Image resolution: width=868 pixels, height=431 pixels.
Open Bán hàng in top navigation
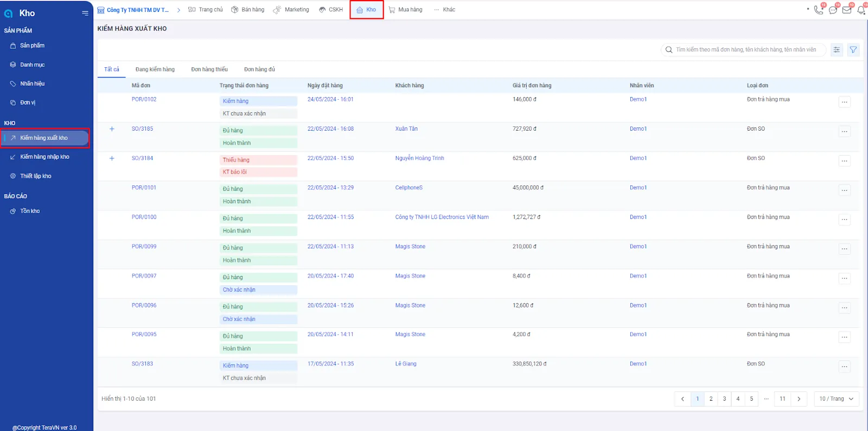(247, 10)
